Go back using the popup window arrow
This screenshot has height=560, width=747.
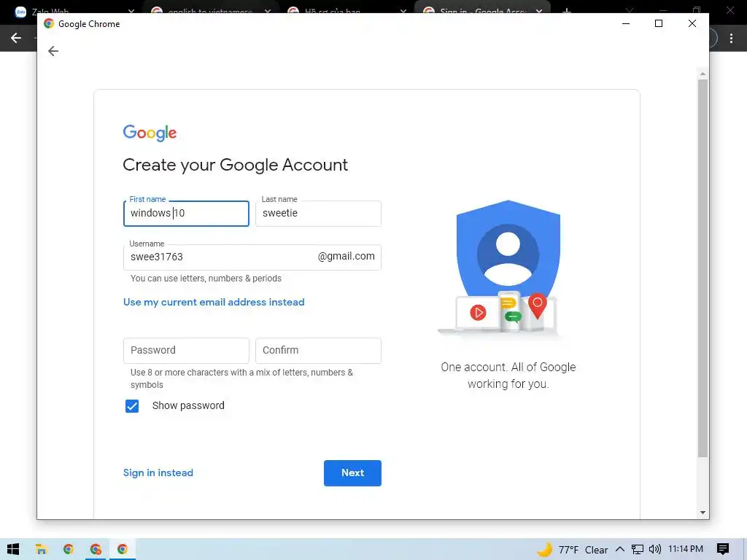pyautogui.click(x=53, y=51)
